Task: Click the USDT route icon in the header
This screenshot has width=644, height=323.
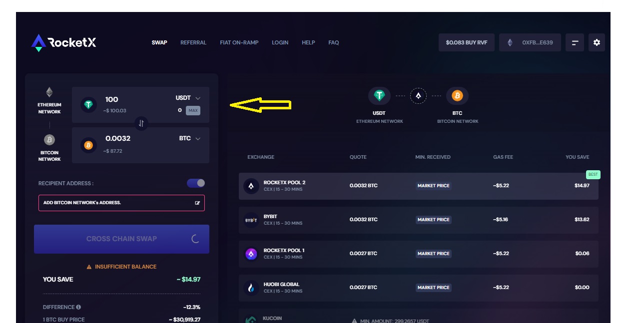Action: [x=379, y=95]
